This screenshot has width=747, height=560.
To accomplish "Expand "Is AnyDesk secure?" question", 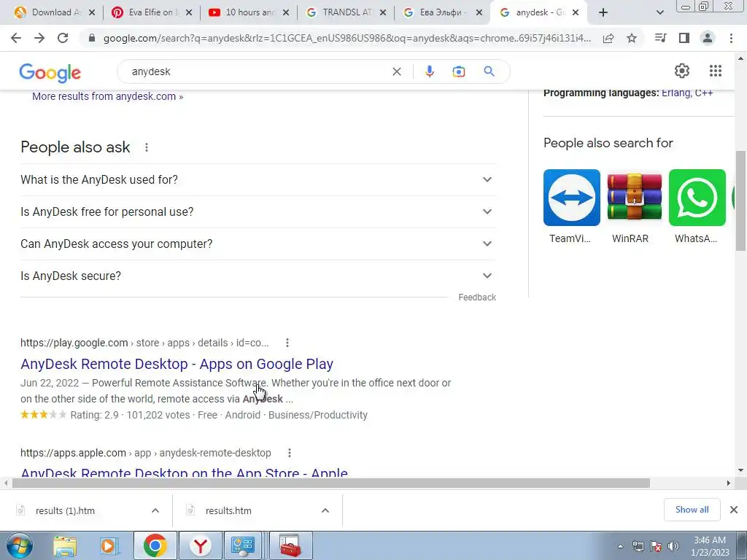I will (258, 276).
